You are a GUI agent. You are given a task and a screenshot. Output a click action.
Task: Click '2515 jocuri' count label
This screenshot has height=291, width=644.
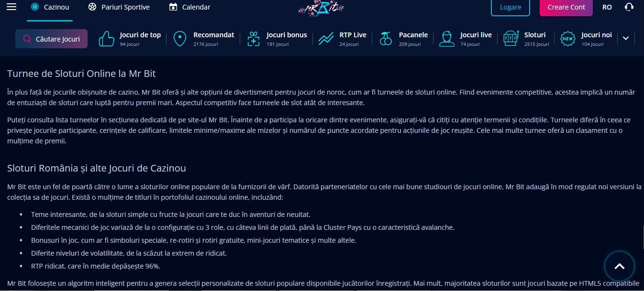pos(536,44)
